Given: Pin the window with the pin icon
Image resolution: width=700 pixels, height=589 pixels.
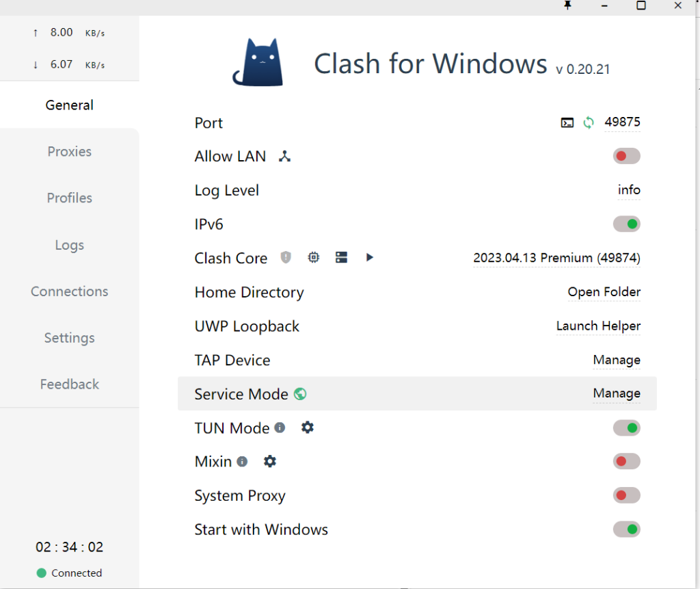Looking at the screenshot, I should point(567,5).
